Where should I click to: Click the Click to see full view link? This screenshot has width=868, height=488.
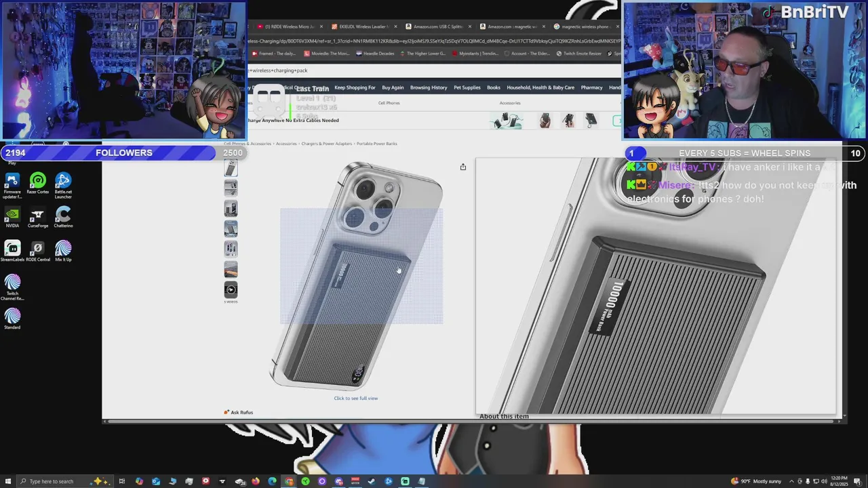(x=355, y=399)
